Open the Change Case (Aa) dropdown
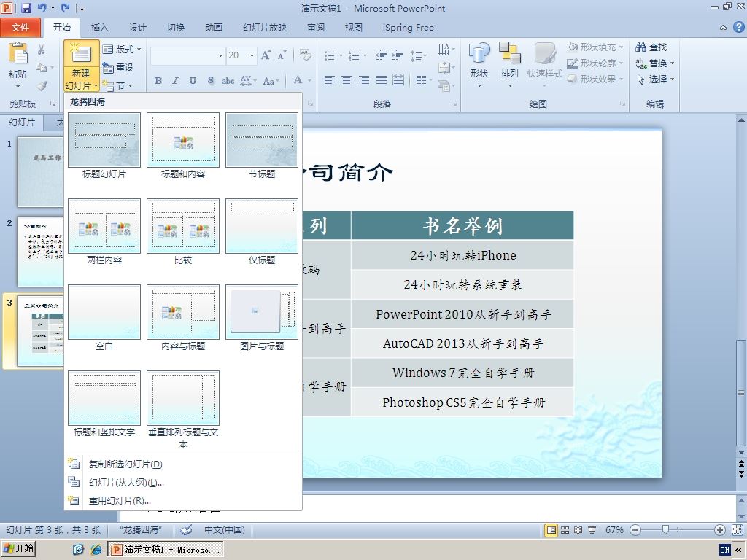747x560 pixels. [271, 81]
